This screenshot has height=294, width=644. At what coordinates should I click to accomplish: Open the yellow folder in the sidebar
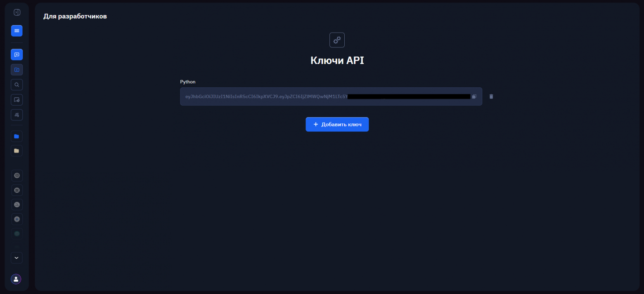17,151
